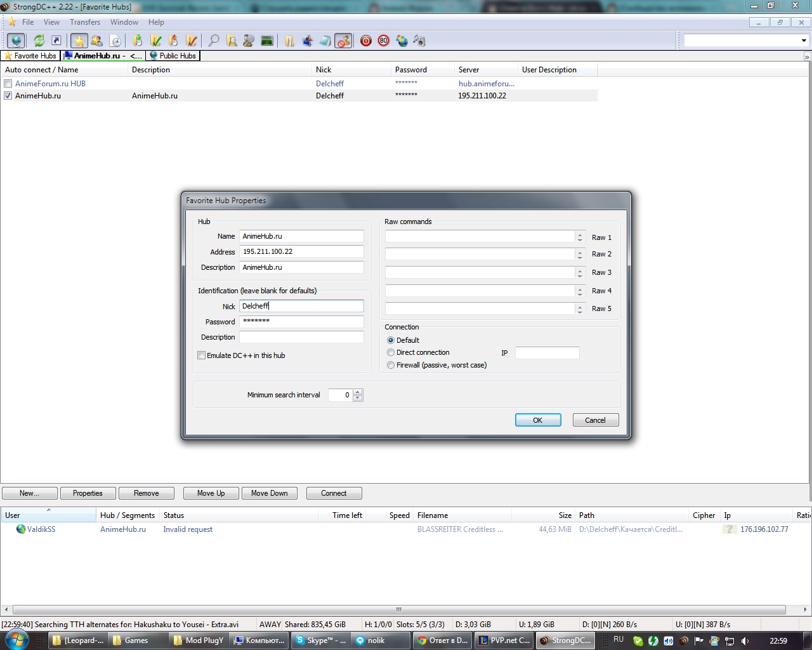Select Default connection radio button
Image resolution: width=812 pixels, height=650 pixels.
click(391, 340)
